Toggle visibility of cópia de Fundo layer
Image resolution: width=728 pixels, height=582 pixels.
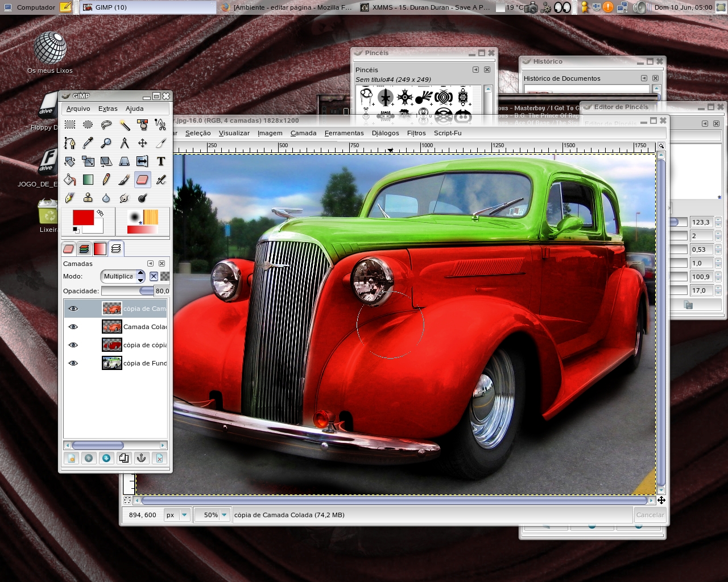(73, 363)
